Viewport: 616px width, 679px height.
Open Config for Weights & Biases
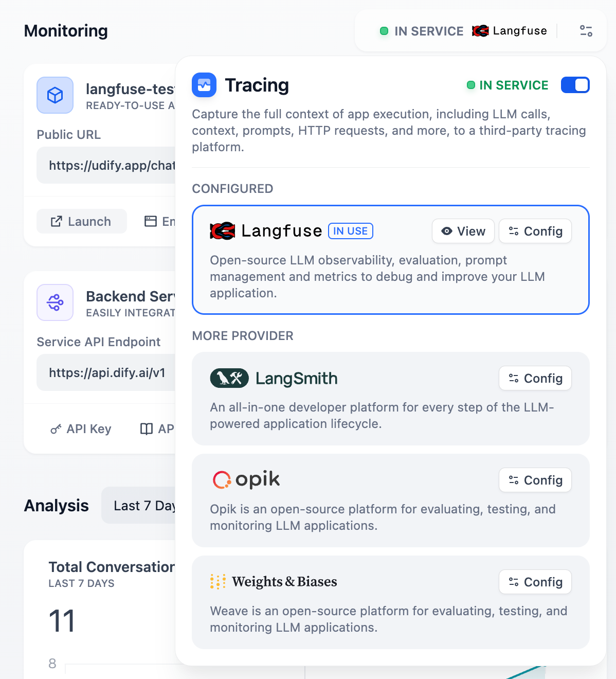point(535,582)
